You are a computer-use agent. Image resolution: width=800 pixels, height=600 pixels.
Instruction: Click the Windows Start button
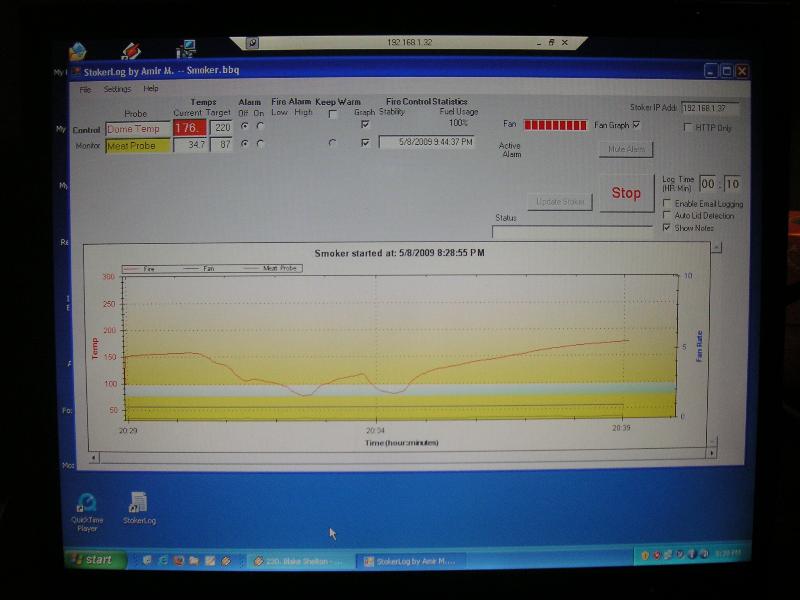pyautogui.click(x=92, y=560)
